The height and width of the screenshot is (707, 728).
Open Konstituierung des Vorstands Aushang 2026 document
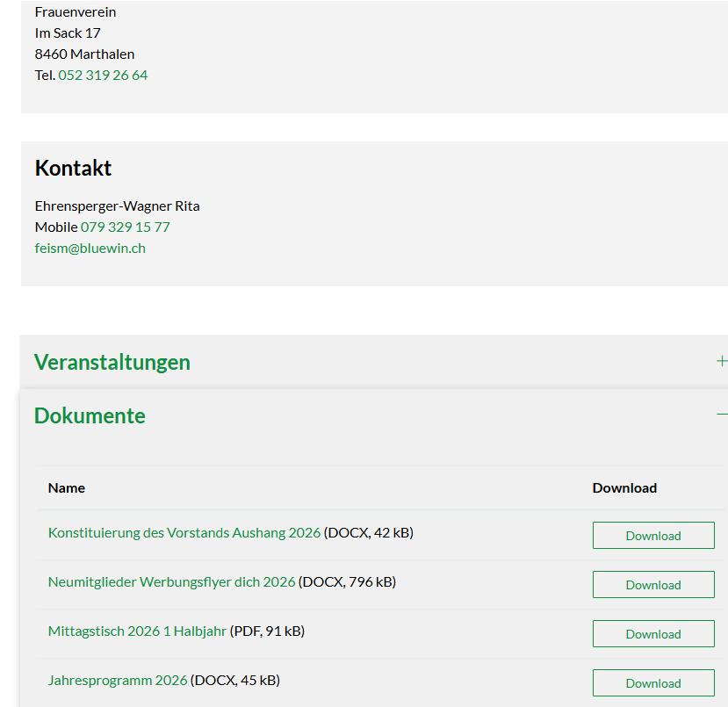point(184,532)
